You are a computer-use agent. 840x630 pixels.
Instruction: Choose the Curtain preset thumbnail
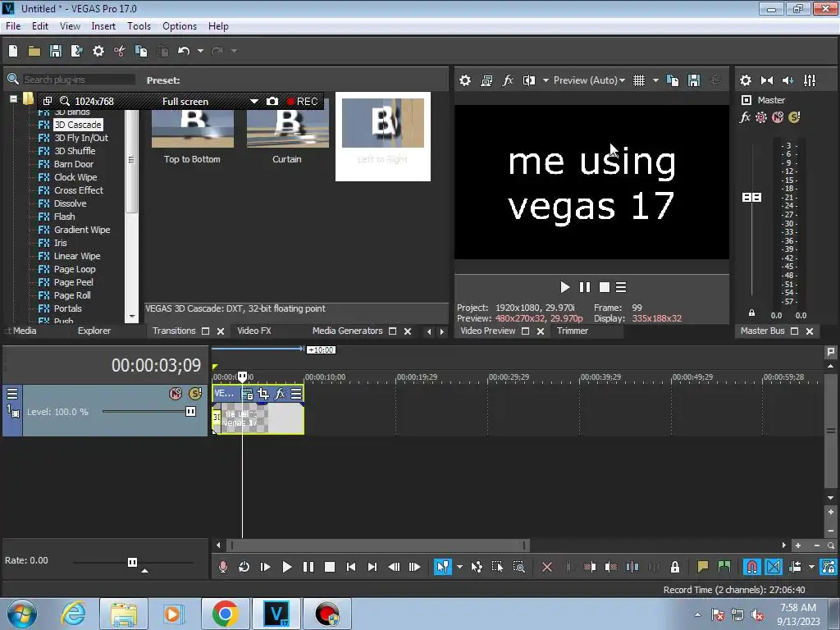pyautogui.click(x=287, y=129)
